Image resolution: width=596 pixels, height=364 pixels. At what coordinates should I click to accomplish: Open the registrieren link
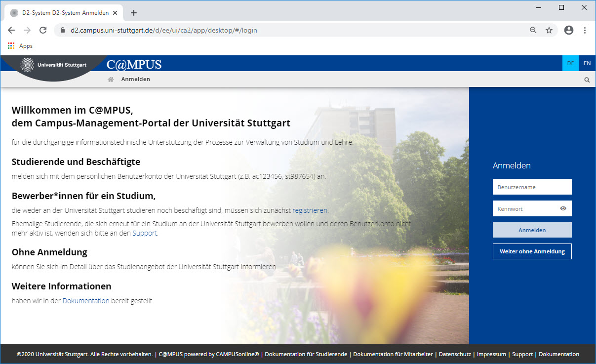click(x=310, y=210)
